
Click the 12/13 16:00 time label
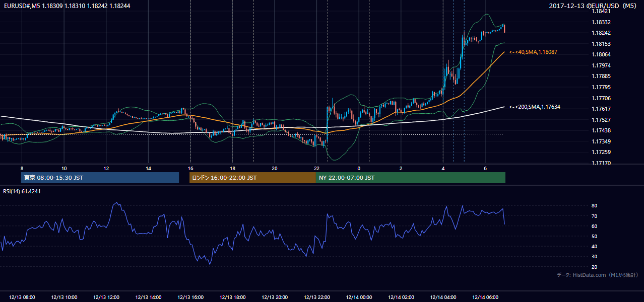190,297
